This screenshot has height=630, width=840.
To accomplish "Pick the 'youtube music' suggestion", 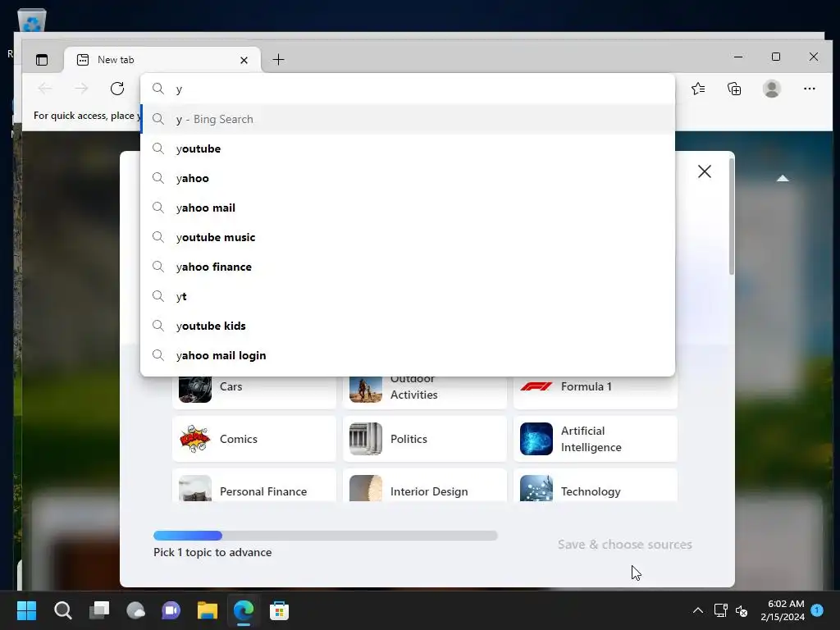I will [408, 237].
